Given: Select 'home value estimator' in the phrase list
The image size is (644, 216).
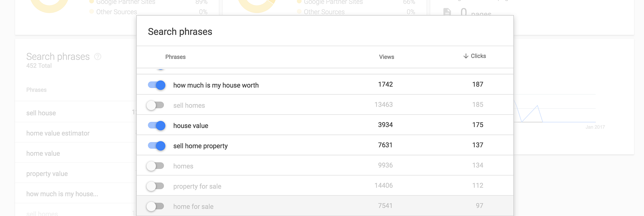Looking at the screenshot, I should coord(58,133).
